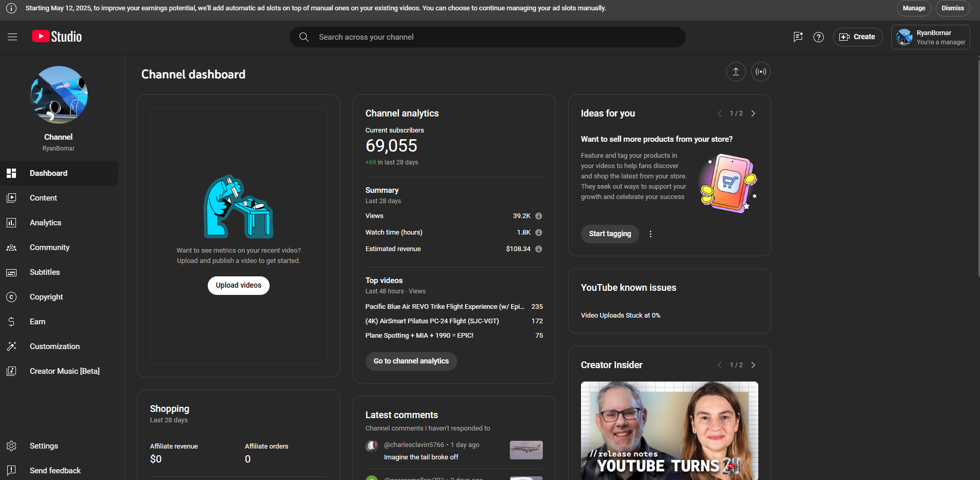Click the Analytics bar chart icon
Viewport: 980px width, 480px height.
(11, 223)
